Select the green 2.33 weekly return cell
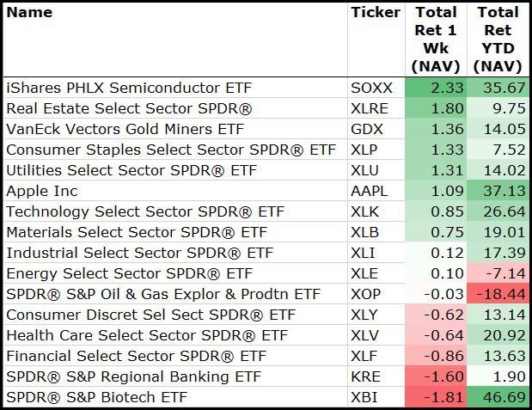The height and width of the screenshot is (410, 532). coord(436,88)
